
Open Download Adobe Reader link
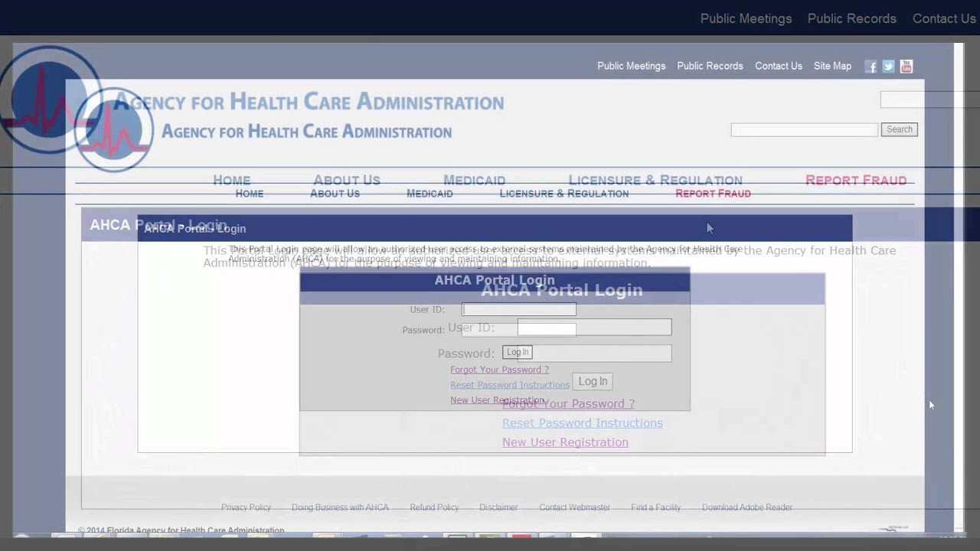pos(746,507)
